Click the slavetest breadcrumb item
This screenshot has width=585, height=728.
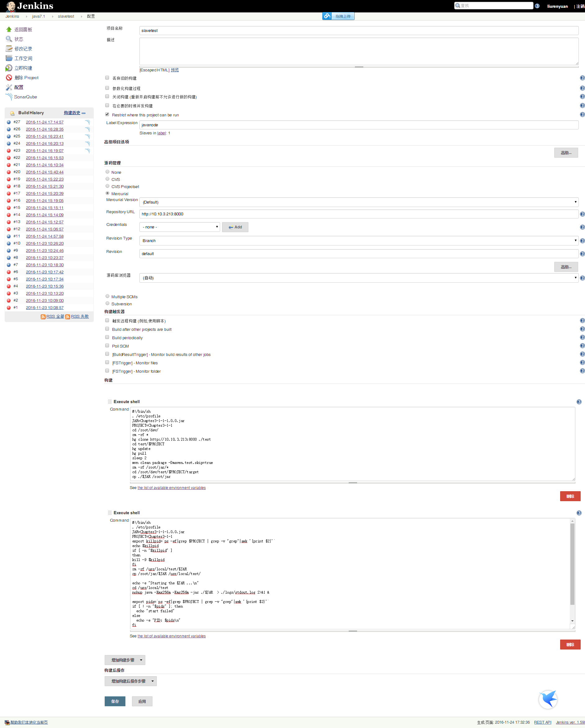click(66, 16)
